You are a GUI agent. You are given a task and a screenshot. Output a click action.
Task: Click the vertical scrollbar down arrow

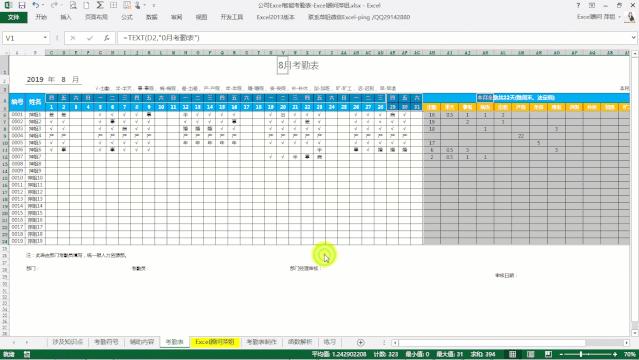point(635,333)
